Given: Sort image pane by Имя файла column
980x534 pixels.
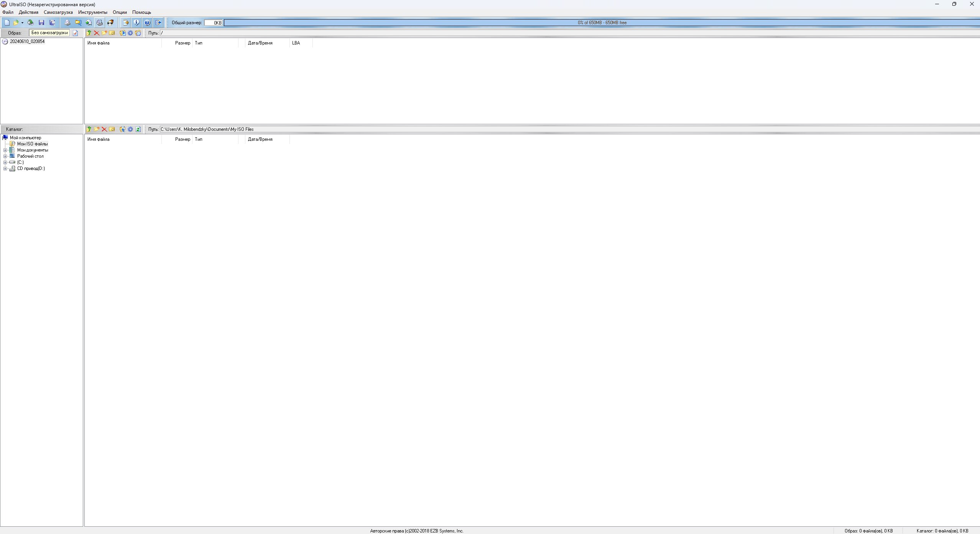Looking at the screenshot, I should pyautogui.click(x=123, y=43).
